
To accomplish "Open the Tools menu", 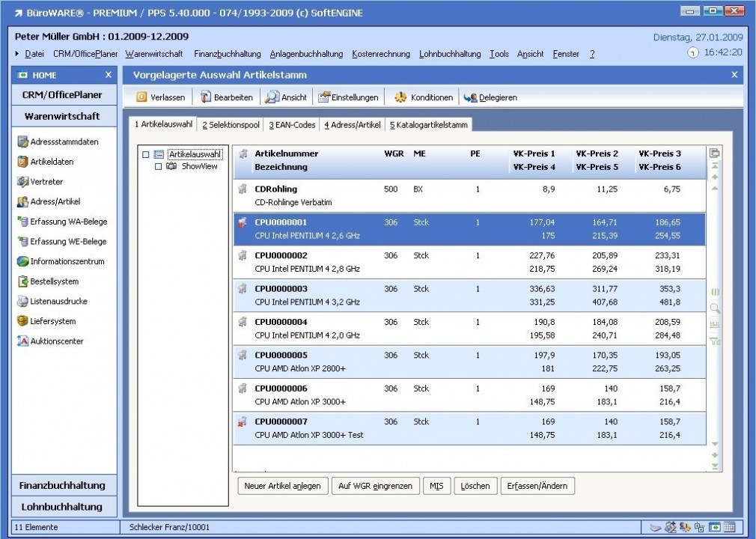I will [x=499, y=54].
